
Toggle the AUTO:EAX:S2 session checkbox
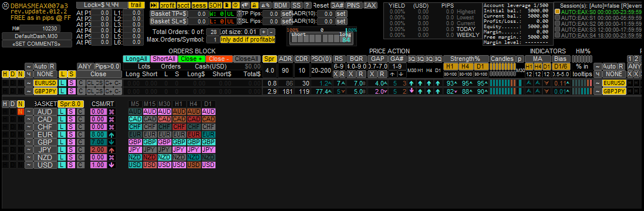tap(557, 23)
